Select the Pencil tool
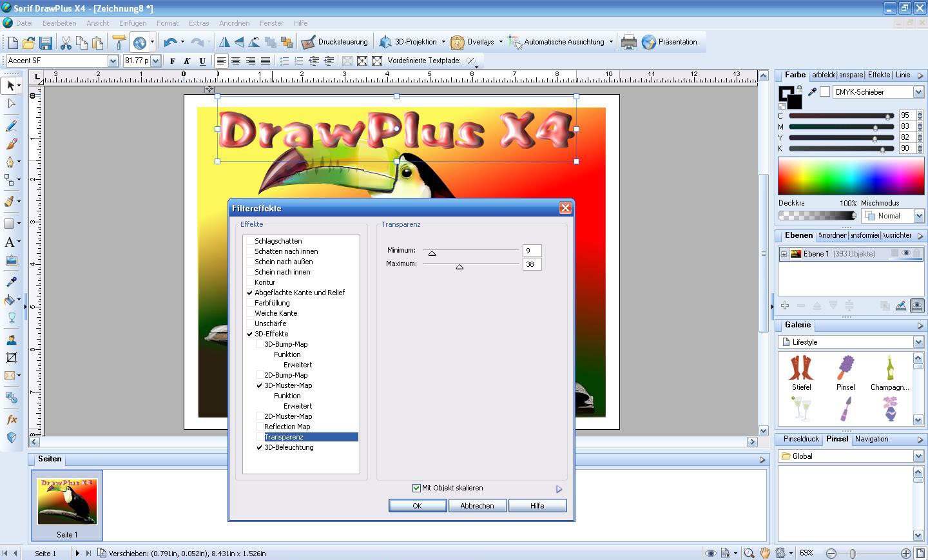The height and width of the screenshot is (560, 928). pos(10,126)
